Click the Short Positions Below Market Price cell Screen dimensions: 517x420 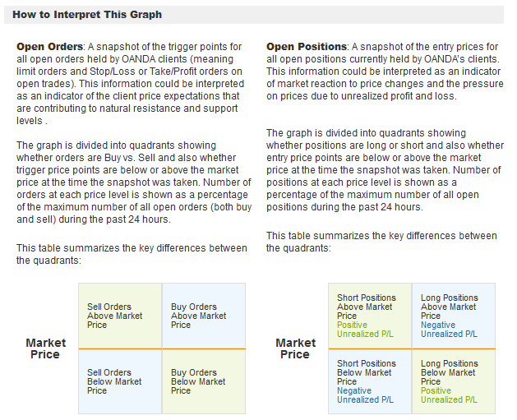370,381
